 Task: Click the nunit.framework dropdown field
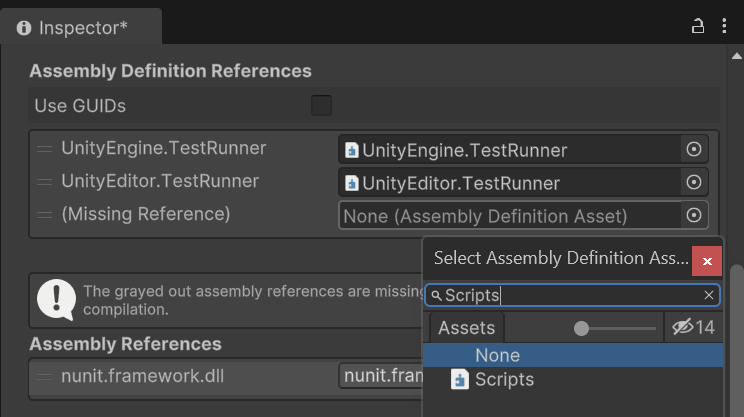pos(381,376)
